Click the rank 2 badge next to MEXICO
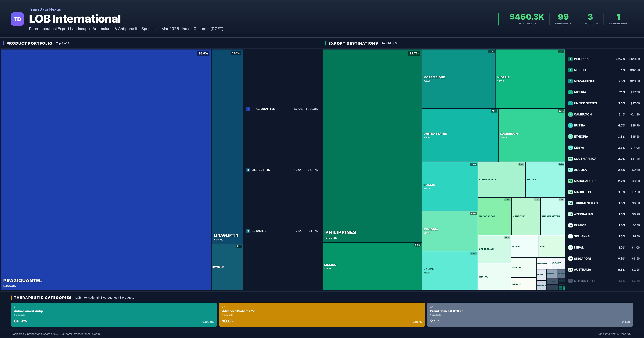 coord(571,70)
